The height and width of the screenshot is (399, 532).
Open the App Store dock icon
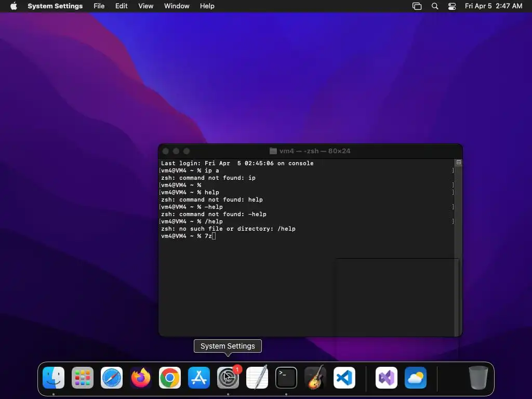click(x=199, y=378)
